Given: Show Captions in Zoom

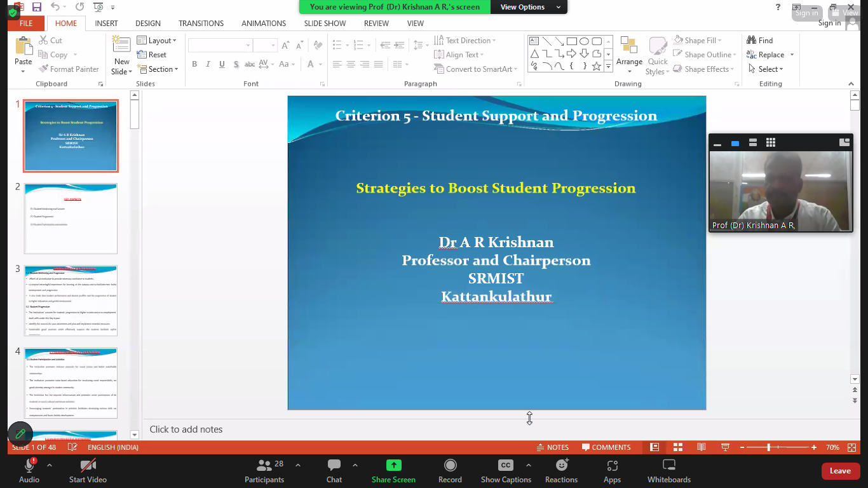Looking at the screenshot, I should pyautogui.click(x=506, y=471).
